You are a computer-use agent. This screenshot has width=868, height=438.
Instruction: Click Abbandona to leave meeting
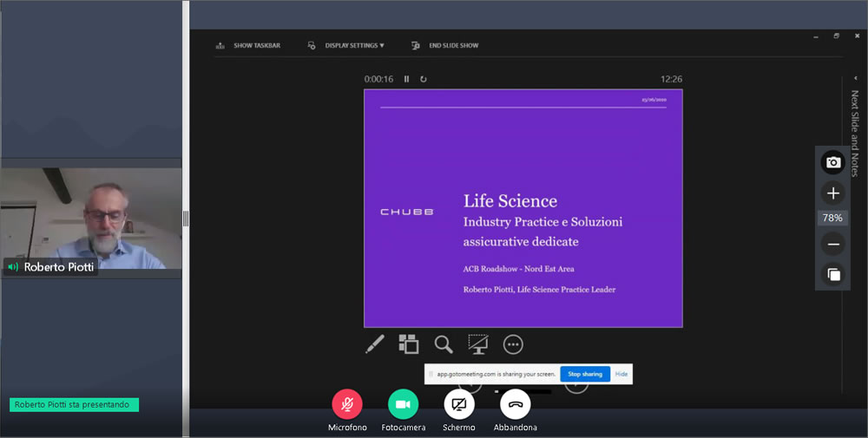[x=516, y=404]
